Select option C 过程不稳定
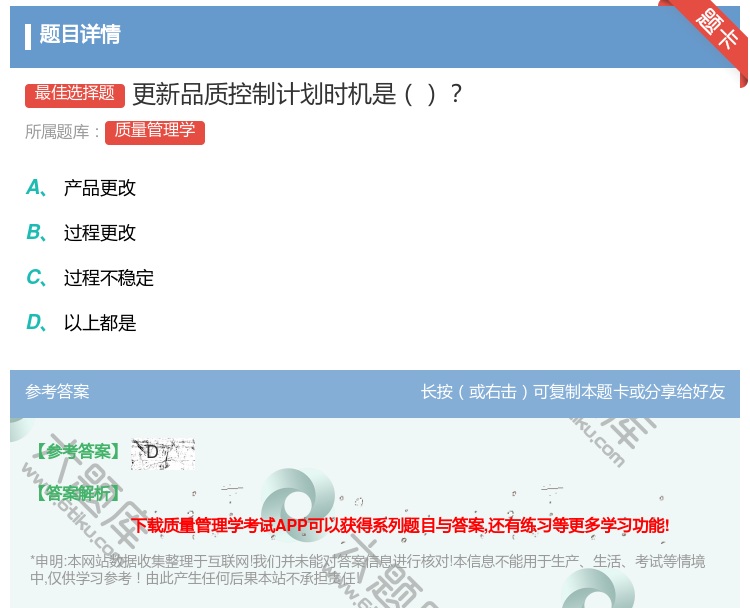The width and height of the screenshot is (750, 608). coord(90,278)
